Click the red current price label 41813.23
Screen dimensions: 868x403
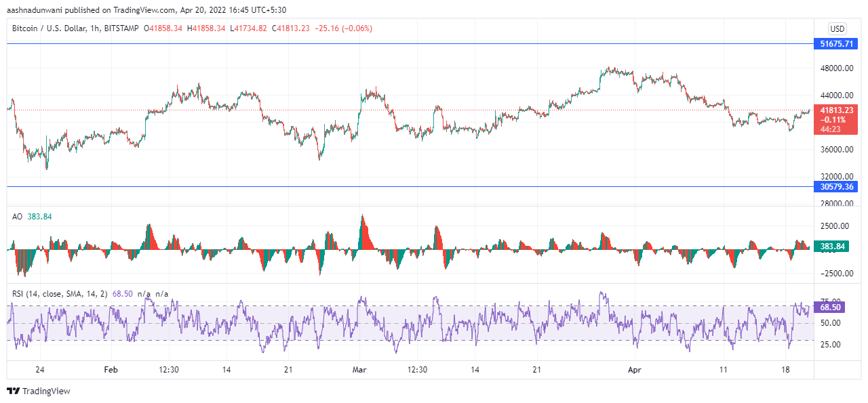pyautogui.click(x=836, y=110)
